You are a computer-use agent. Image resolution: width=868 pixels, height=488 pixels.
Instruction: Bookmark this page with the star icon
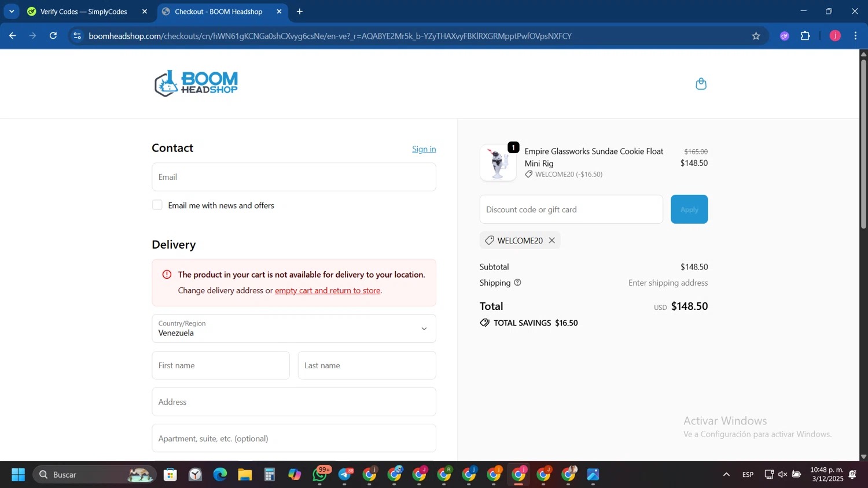756,36
